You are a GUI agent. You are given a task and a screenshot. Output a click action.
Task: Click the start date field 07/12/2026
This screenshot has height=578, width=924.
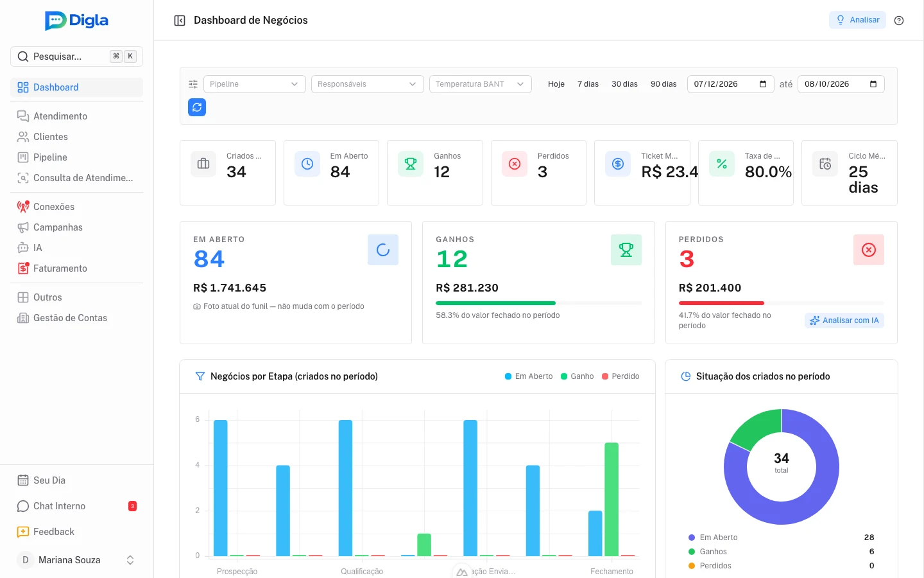pyautogui.click(x=731, y=84)
